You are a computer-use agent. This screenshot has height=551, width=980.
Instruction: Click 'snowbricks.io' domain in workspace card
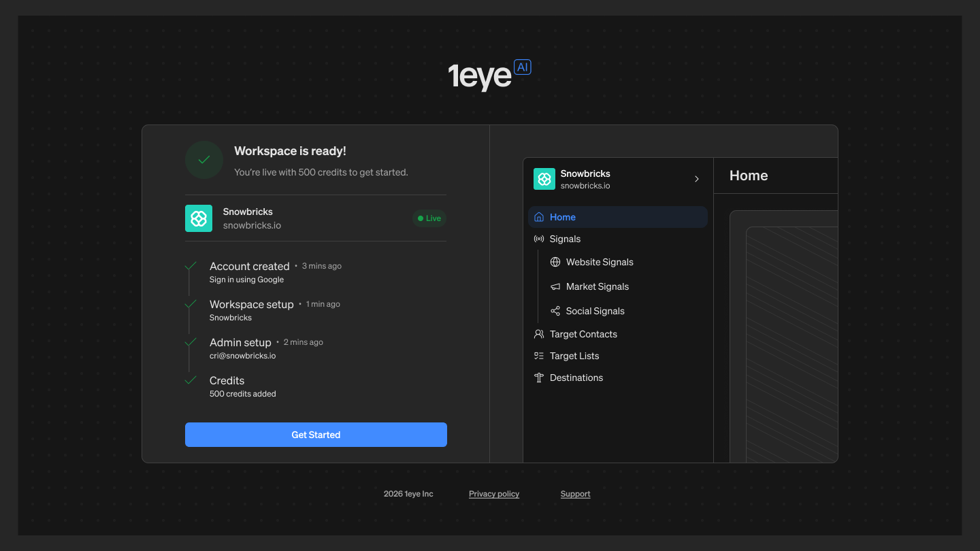(252, 225)
